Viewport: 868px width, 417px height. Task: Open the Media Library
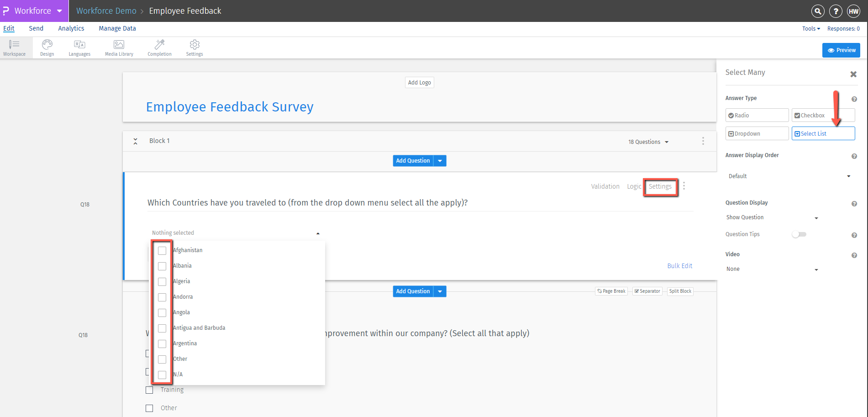tap(118, 47)
